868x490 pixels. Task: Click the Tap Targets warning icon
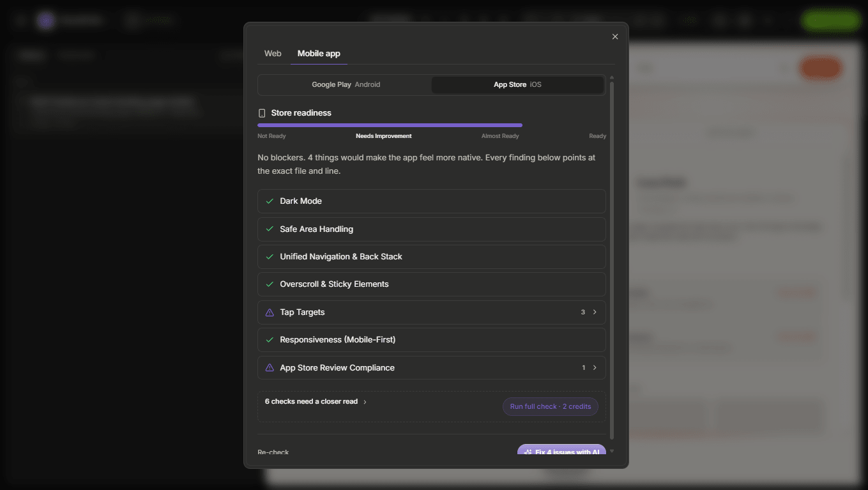click(x=270, y=312)
